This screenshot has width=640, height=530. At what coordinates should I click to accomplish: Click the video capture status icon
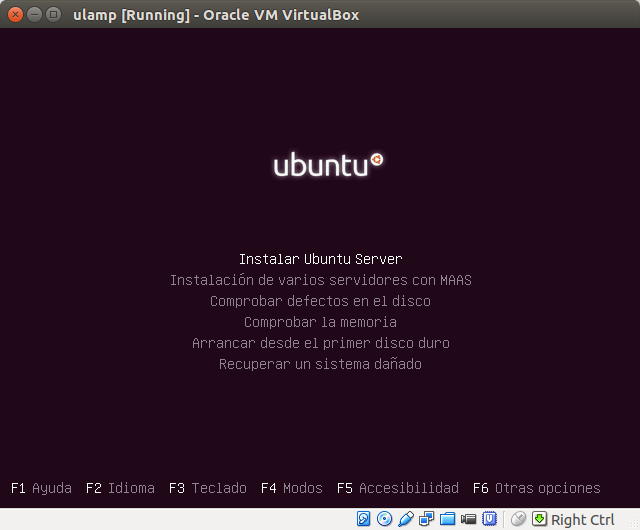(468, 519)
